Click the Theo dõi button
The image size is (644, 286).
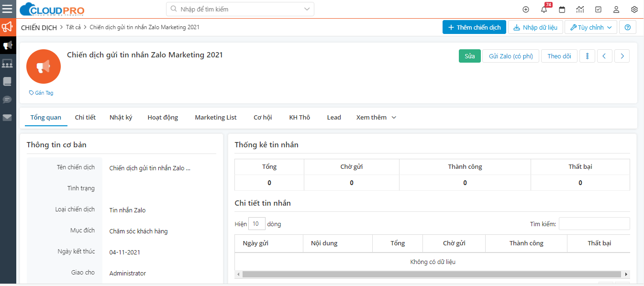pyautogui.click(x=559, y=56)
